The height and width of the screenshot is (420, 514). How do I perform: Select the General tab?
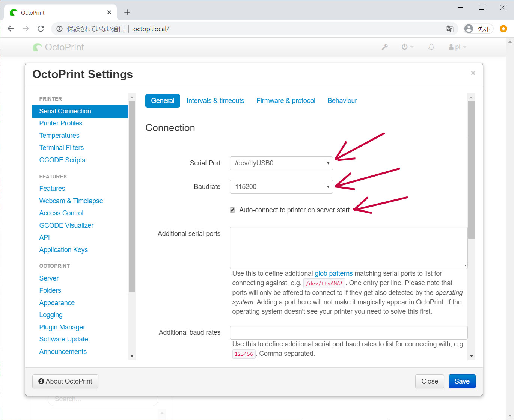click(163, 101)
